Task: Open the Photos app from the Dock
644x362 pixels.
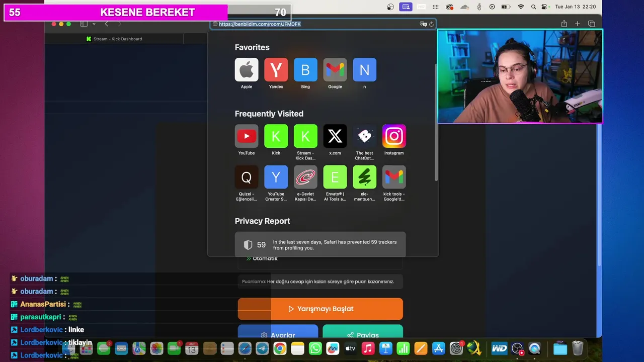Action: coord(156,348)
